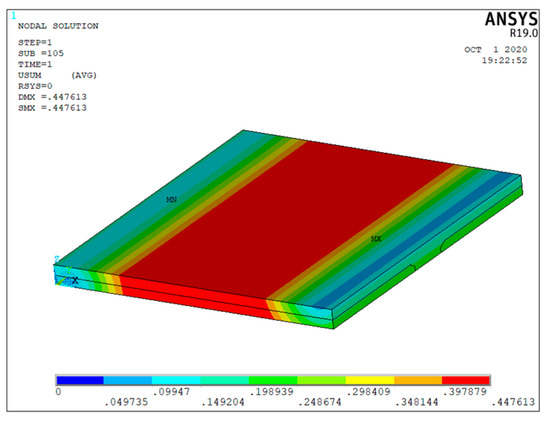Click the USUM label
Screen dimensions: 550x421
coord(30,75)
